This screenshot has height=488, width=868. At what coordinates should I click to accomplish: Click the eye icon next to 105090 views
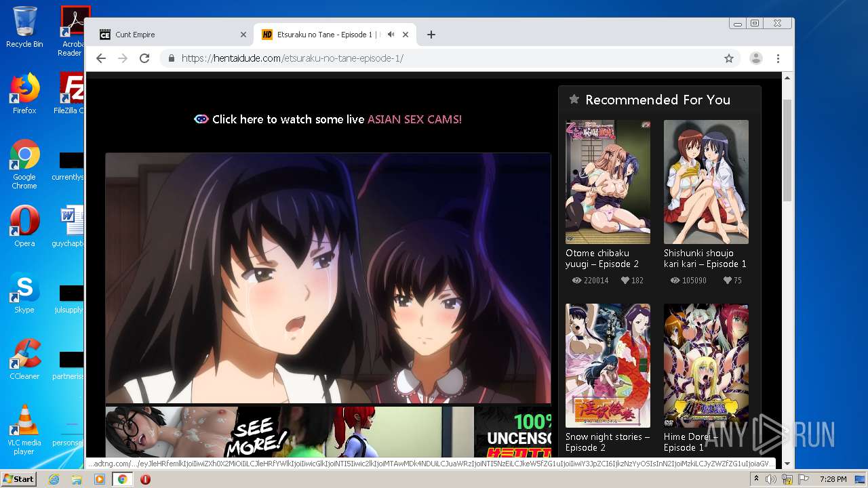tap(675, 281)
